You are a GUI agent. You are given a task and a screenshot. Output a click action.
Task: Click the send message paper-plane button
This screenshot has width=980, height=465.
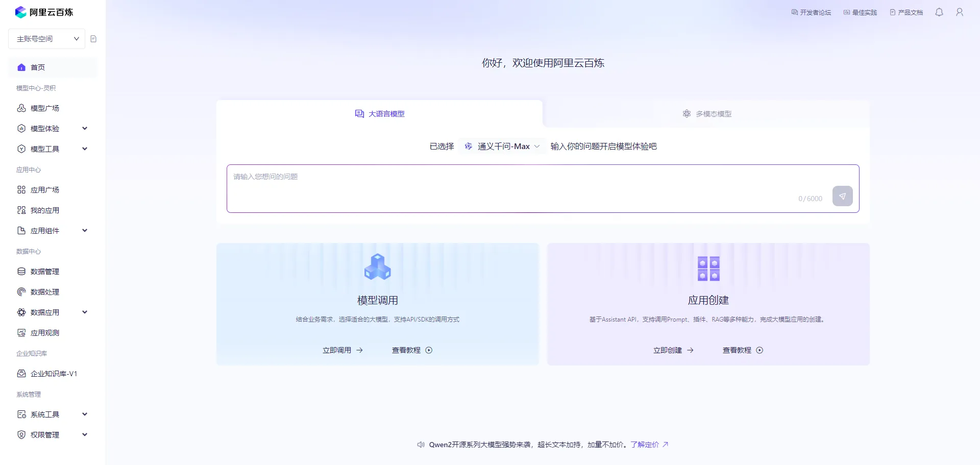[843, 196]
